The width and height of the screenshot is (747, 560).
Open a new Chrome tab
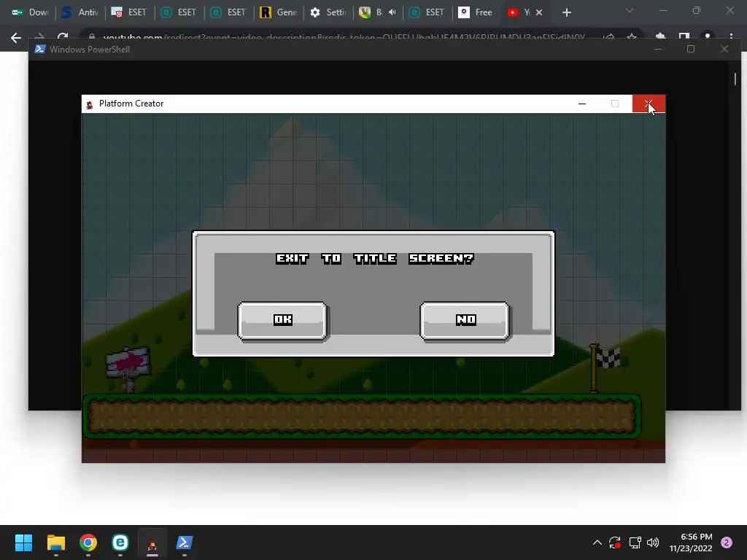coord(566,12)
